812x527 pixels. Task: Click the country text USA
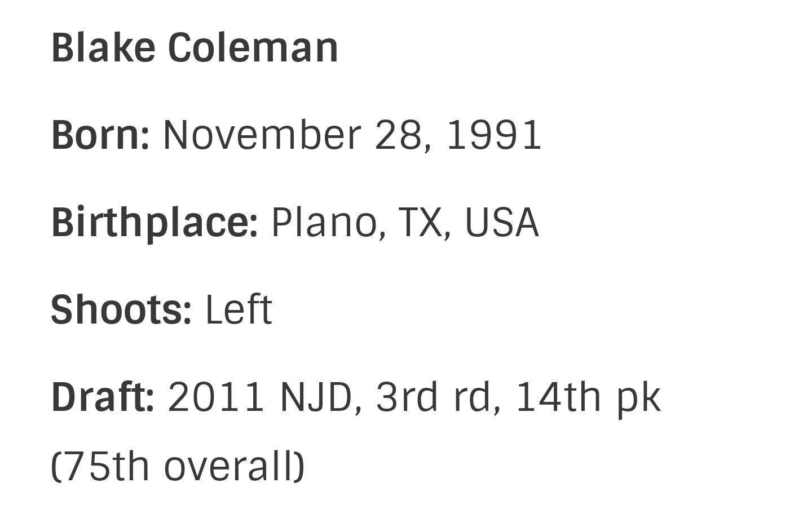(x=501, y=222)
